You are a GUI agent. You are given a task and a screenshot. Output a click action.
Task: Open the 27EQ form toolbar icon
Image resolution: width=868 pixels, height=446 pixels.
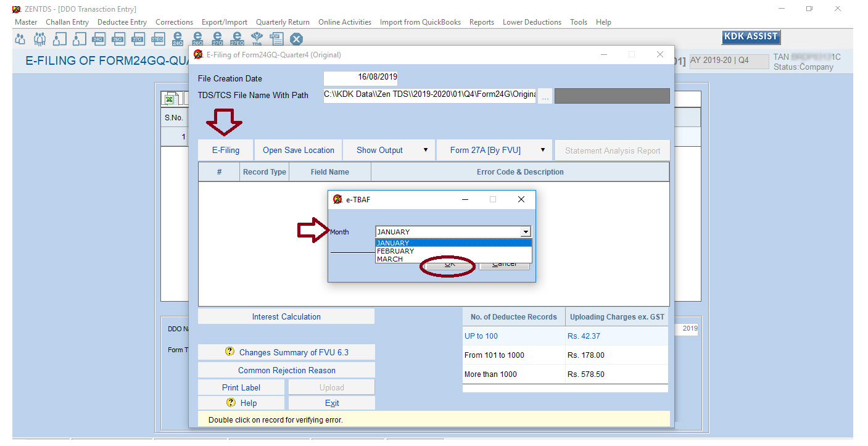[158, 39]
